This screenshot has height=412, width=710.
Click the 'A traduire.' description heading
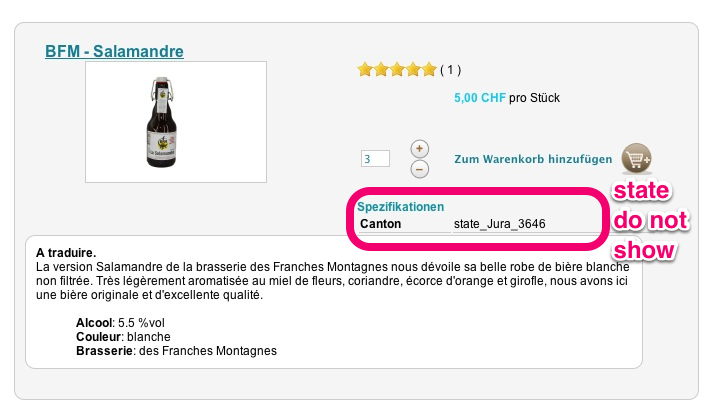point(72,254)
